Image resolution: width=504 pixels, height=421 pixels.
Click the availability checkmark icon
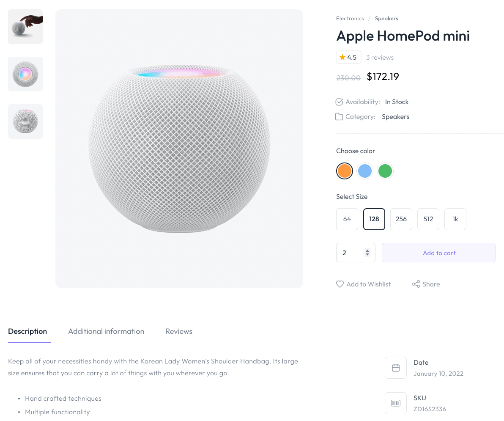coord(339,102)
